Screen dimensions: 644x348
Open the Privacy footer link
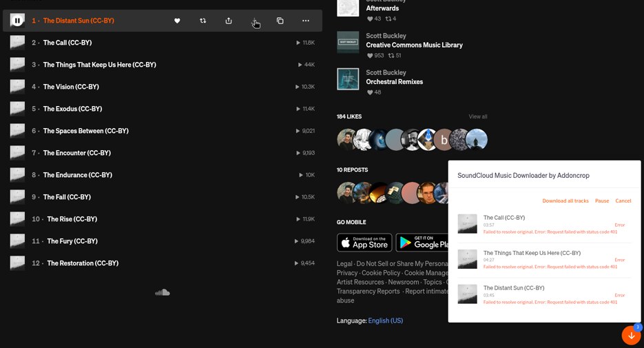click(347, 273)
